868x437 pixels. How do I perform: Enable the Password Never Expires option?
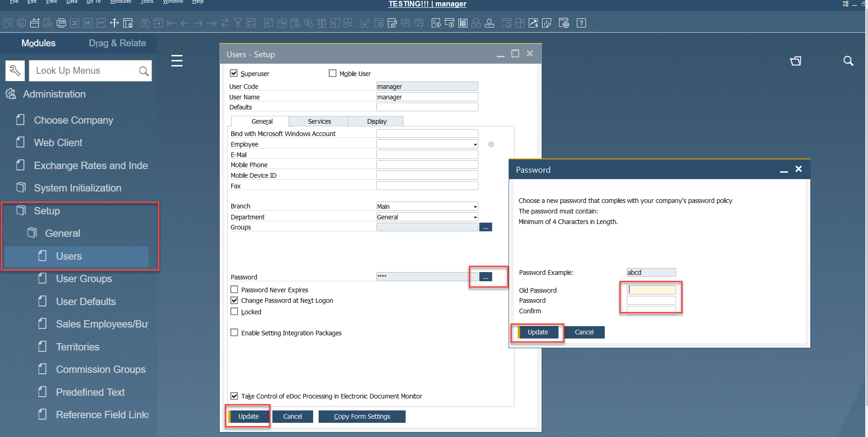(234, 290)
